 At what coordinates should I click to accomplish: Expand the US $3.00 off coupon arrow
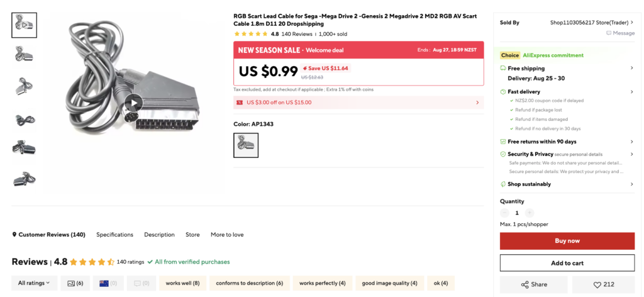(x=477, y=103)
